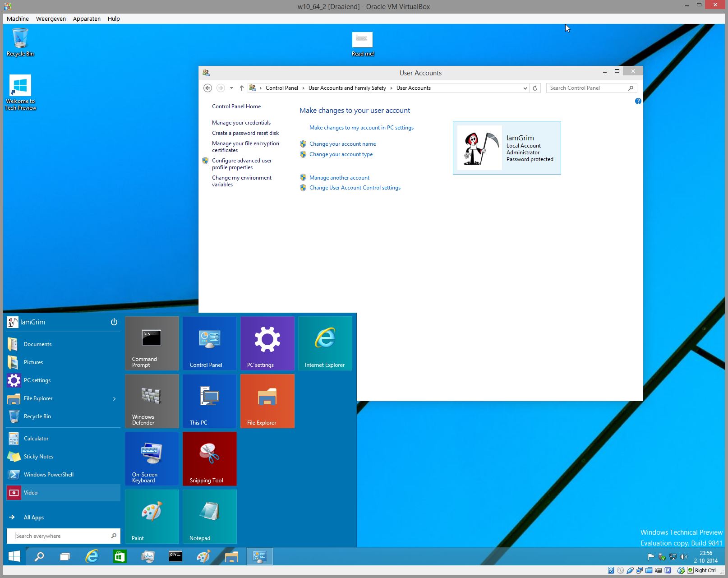The image size is (728, 578).
Task: Launch the Internet Explorer tile
Action: click(x=325, y=343)
